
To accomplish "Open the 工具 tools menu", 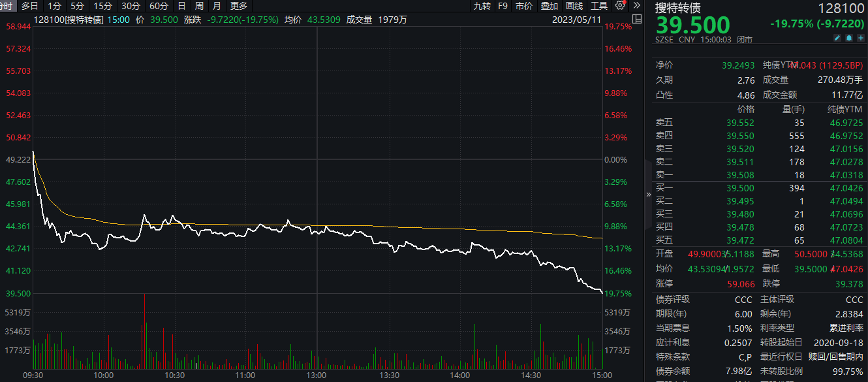I will [599, 6].
